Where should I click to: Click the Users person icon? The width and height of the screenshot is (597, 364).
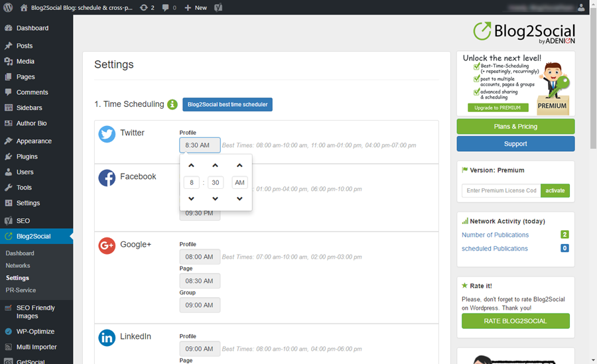coord(9,172)
